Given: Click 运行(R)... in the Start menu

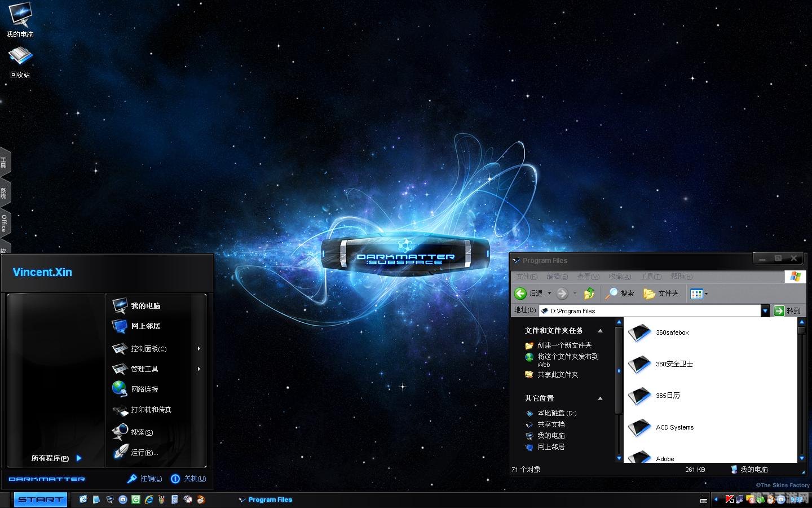Looking at the screenshot, I should point(144,453).
